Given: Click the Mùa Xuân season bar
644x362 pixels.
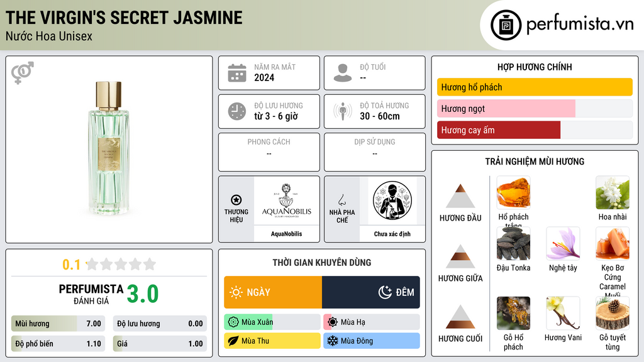Looking at the screenshot, I should 272,322.
